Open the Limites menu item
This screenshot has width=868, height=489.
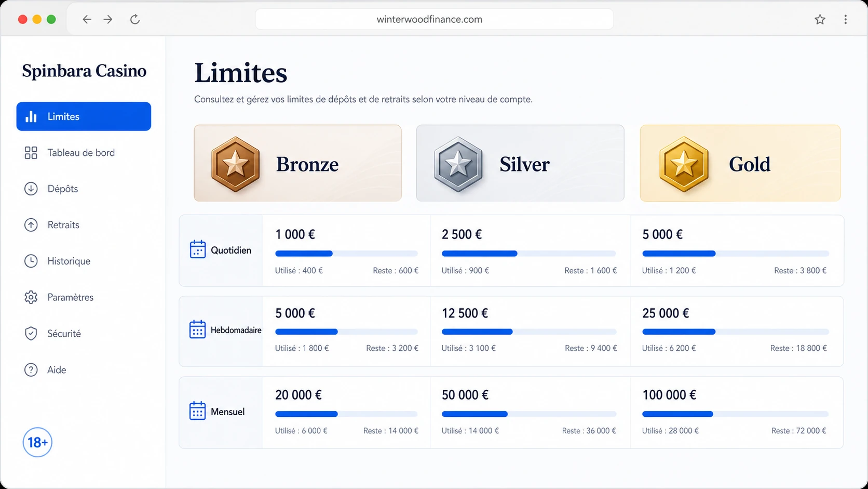[x=84, y=116]
